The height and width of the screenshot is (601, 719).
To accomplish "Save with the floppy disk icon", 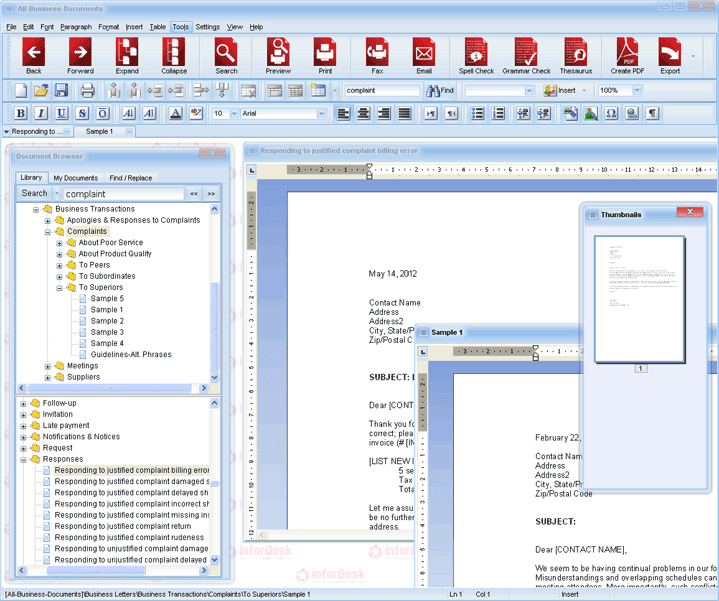I will [x=61, y=90].
